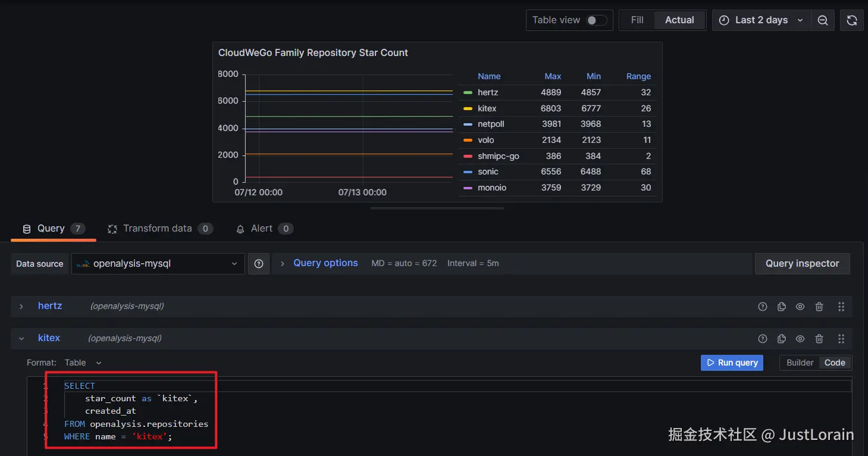Viewport: 868px width, 456px height.
Task: Duplicate the kitex query
Action: [782, 339]
